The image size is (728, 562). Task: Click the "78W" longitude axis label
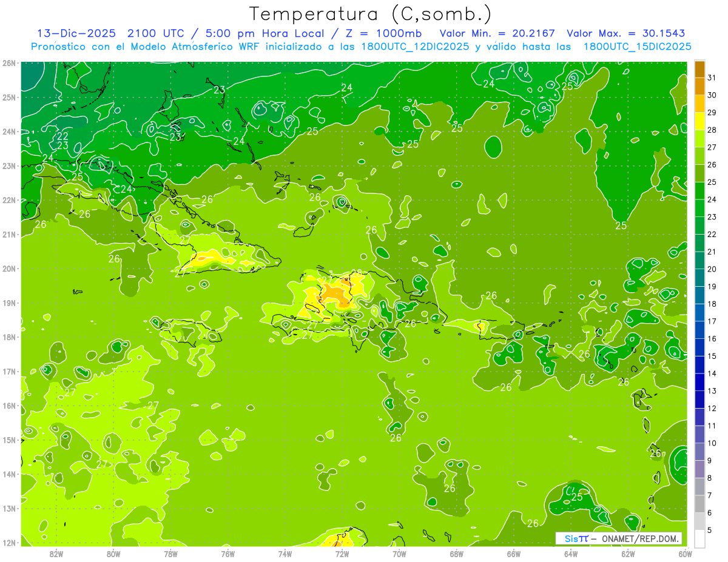click(x=170, y=554)
